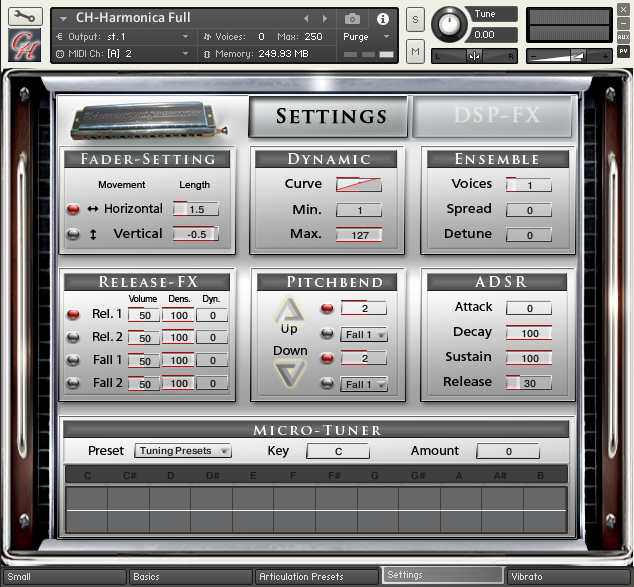634x587 pixels.
Task: Open the pitchbend Down Fall 1 dropdown
Action: coord(364,384)
